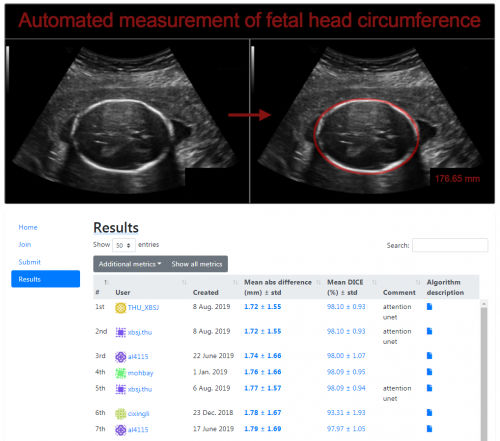This screenshot has height=441, width=500.
Task: Go to the Home sidebar item
Action: (28, 227)
